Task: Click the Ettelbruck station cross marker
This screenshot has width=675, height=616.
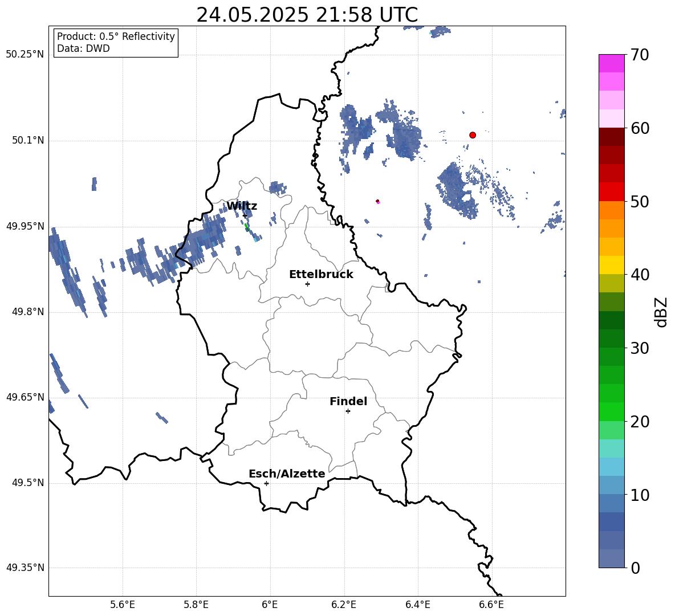Action: 307,284
